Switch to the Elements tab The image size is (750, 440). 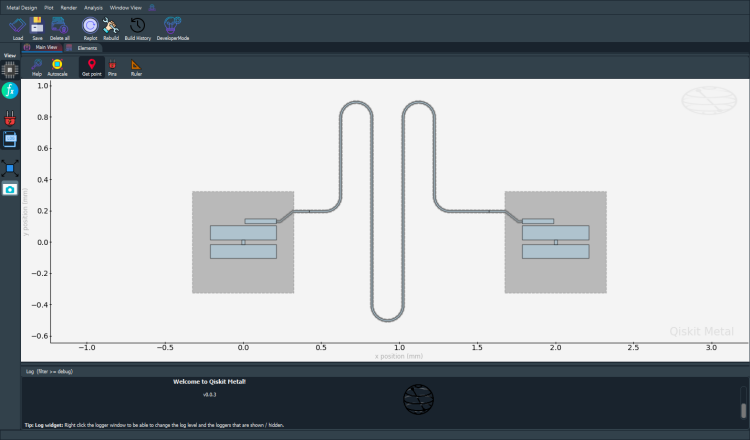tap(82, 48)
